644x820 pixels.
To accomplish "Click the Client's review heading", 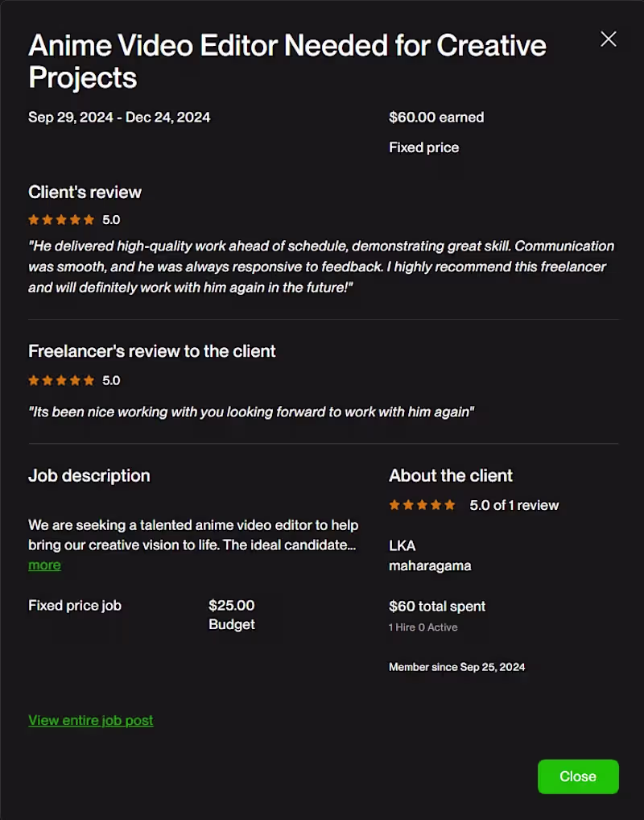I will [85, 192].
